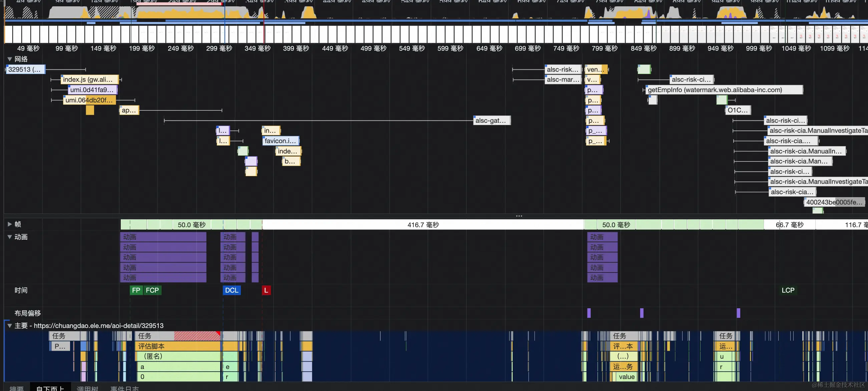This screenshot has width=868, height=391.
Task: Select the index.js (gw.ali…) network request
Action: pos(90,79)
